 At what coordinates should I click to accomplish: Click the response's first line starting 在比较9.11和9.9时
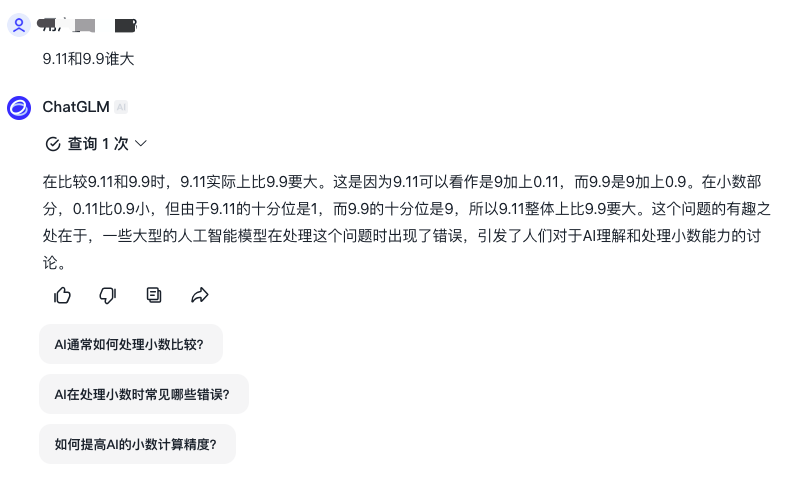tap(400, 182)
